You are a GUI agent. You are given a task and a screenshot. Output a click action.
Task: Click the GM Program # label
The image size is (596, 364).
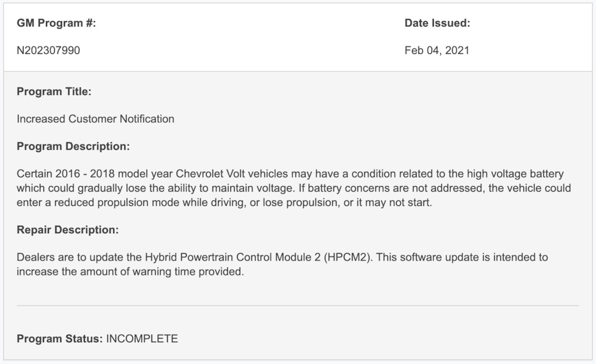pos(56,23)
